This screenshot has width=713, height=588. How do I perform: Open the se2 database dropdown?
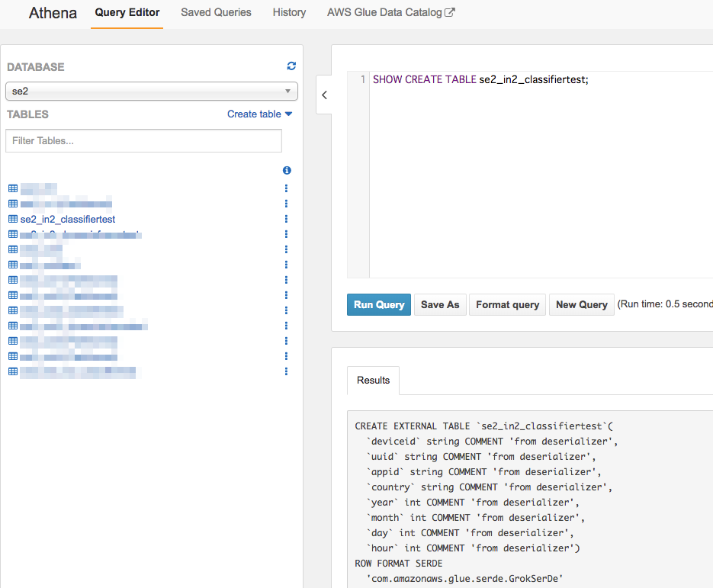(152, 91)
